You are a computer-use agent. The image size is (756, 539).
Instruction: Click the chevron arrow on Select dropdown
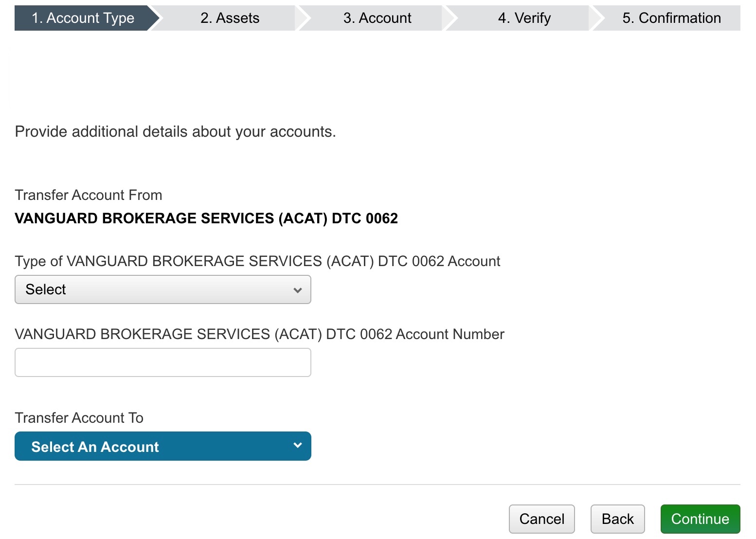(298, 290)
